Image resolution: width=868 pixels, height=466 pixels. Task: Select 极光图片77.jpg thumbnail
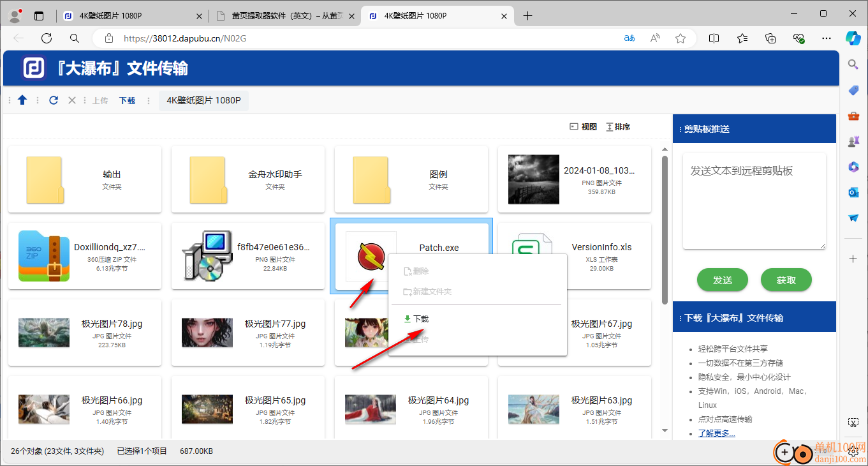tap(207, 333)
